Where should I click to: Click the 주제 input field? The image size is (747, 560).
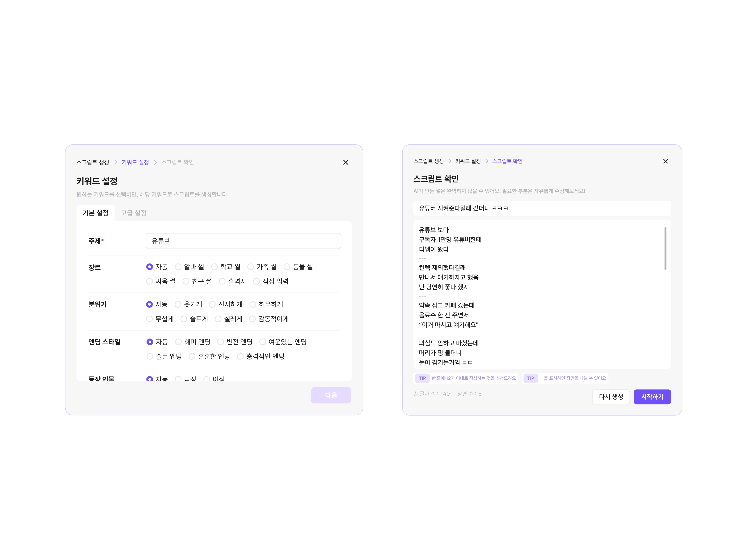(x=243, y=241)
